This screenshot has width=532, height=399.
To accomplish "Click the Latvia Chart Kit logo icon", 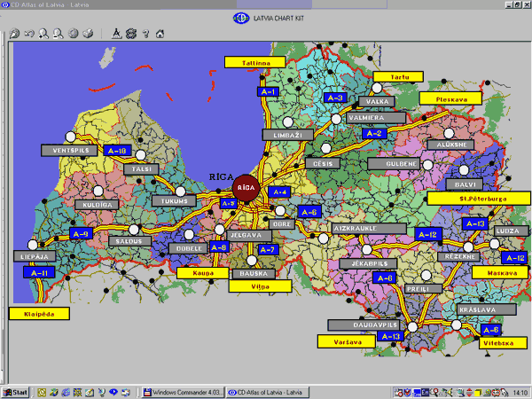I will 241,18.
